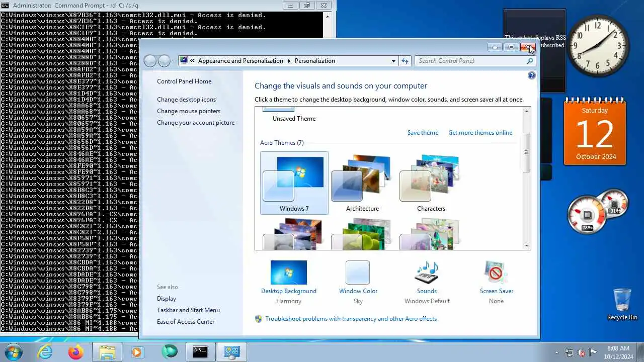
Task: Open the Recycle Bin desktop icon
Action: click(622, 304)
